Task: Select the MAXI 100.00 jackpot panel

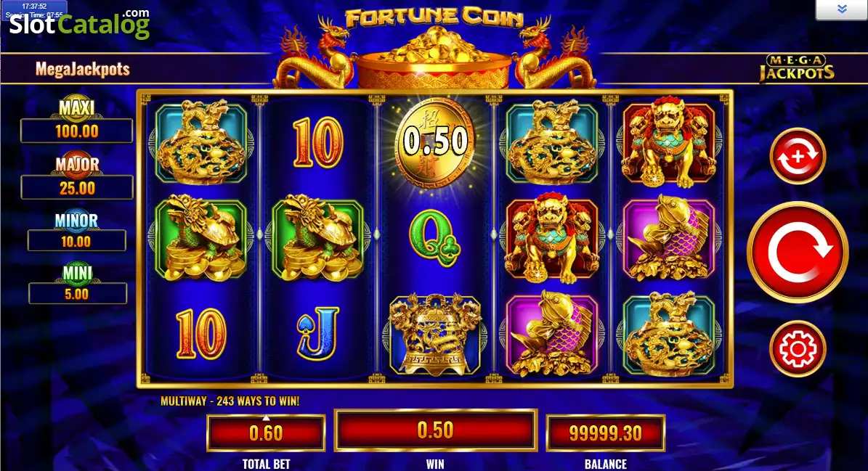Action: 76,120
